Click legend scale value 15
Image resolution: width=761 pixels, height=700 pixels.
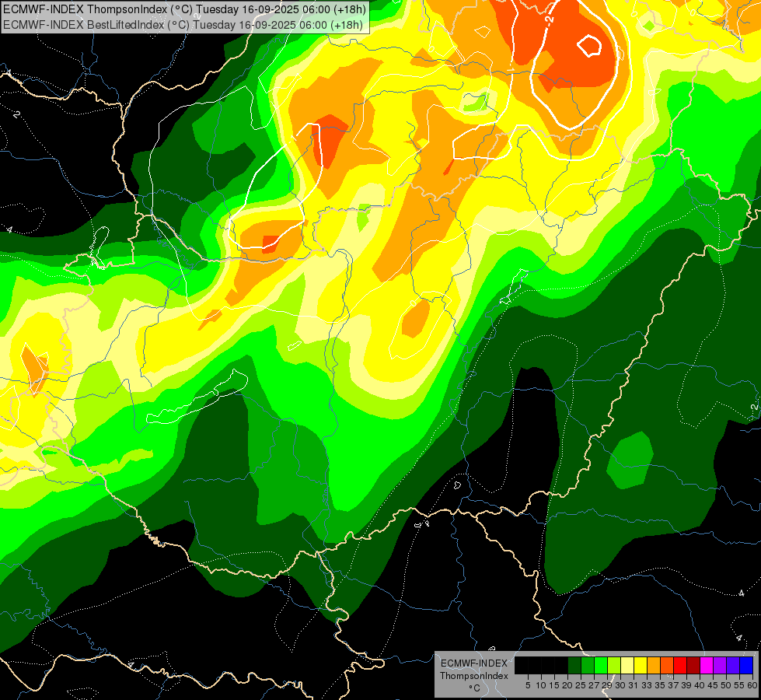554,685
